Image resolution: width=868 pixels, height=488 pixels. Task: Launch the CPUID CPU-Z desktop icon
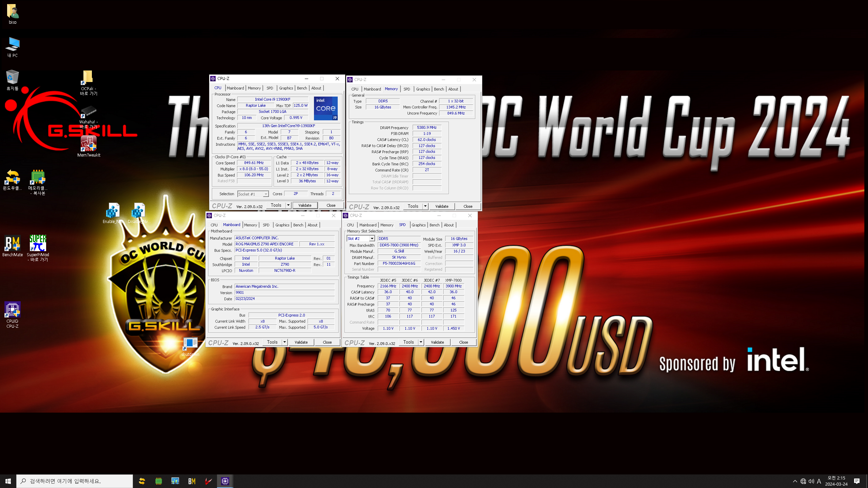tap(13, 314)
